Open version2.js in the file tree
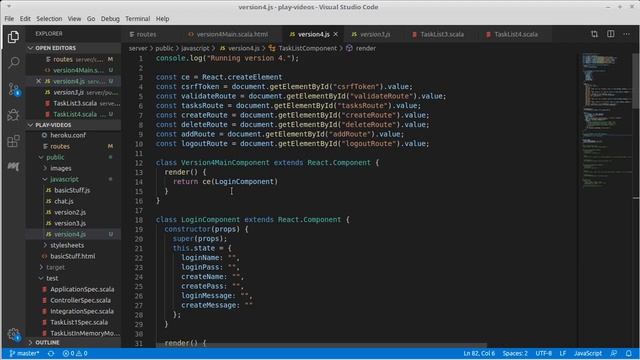 pos(73,212)
